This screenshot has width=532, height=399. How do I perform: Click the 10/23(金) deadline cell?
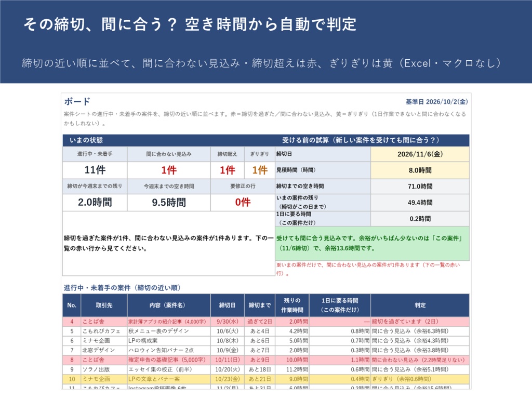228,379
